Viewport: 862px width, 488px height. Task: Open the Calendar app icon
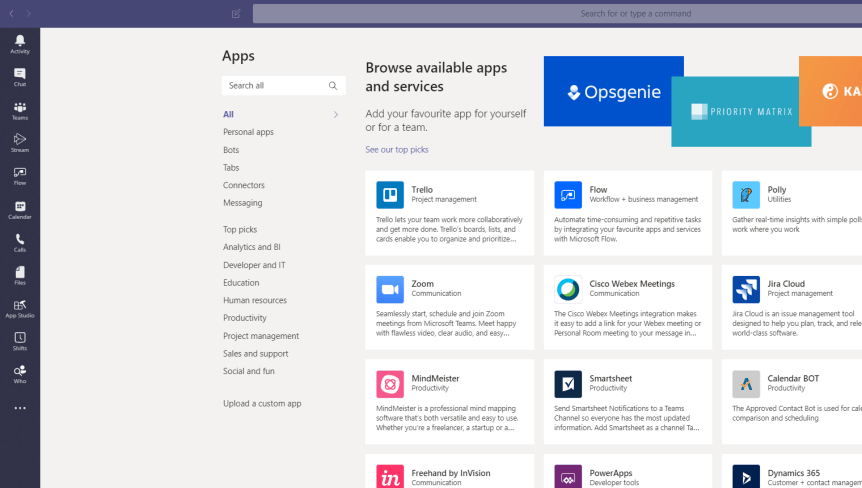pyautogui.click(x=20, y=210)
